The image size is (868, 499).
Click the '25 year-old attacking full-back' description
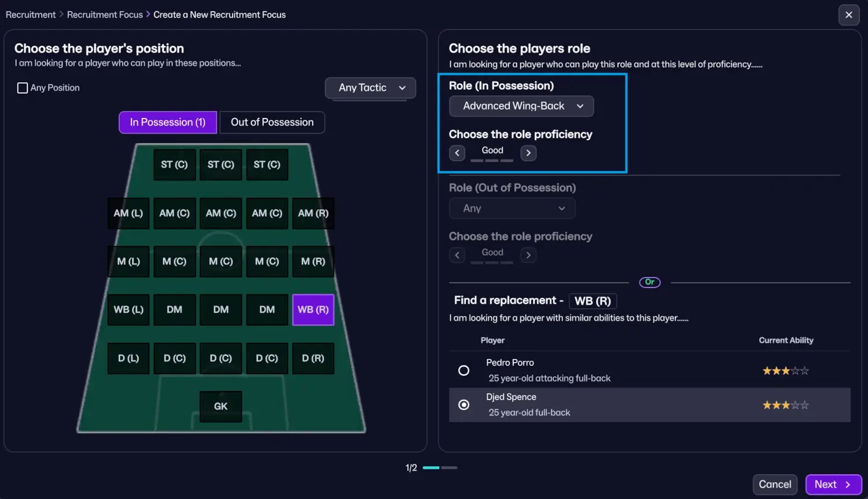coord(549,378)
